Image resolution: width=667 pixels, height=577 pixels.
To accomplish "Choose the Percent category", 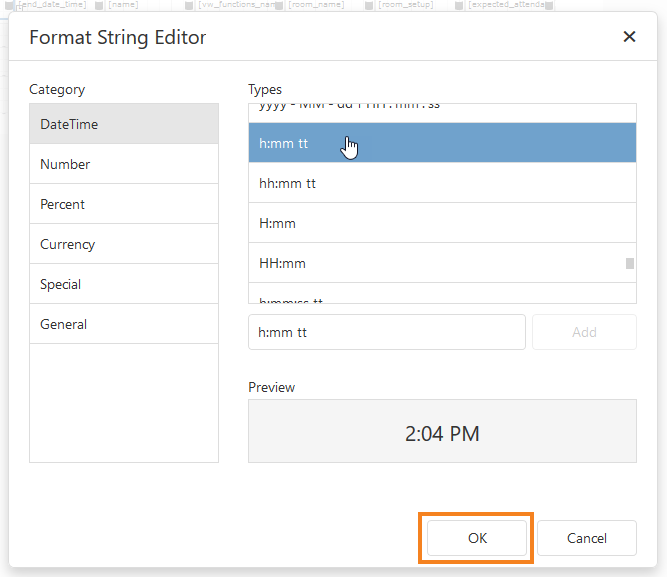I will pos(124,204).
